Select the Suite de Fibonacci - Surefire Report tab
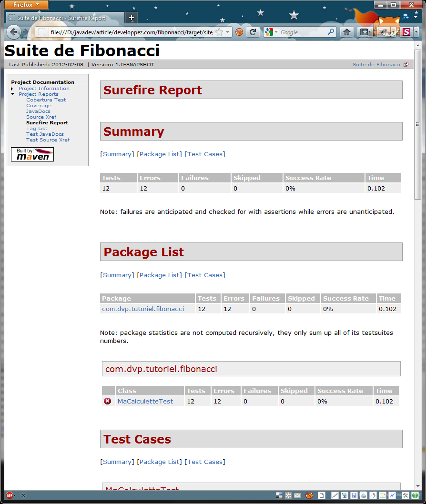This screenshot has width=426, height=504. coord(62,18)
